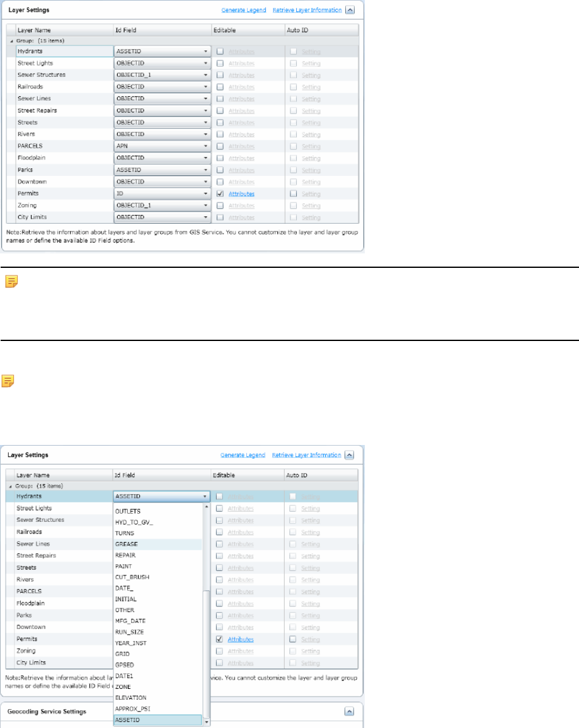
Task: Collapse Group (15 items) in panel with open list
Action: [11, 486]
